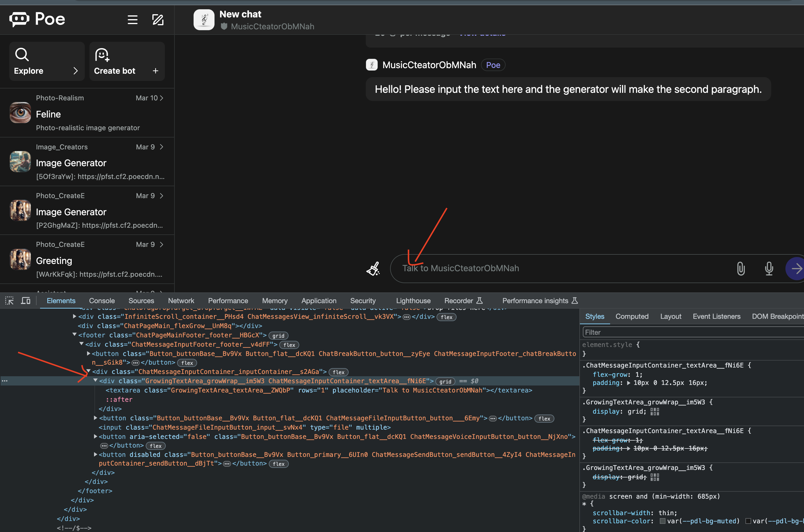Open the Explore button in sidebar

(x=46, y=61)
